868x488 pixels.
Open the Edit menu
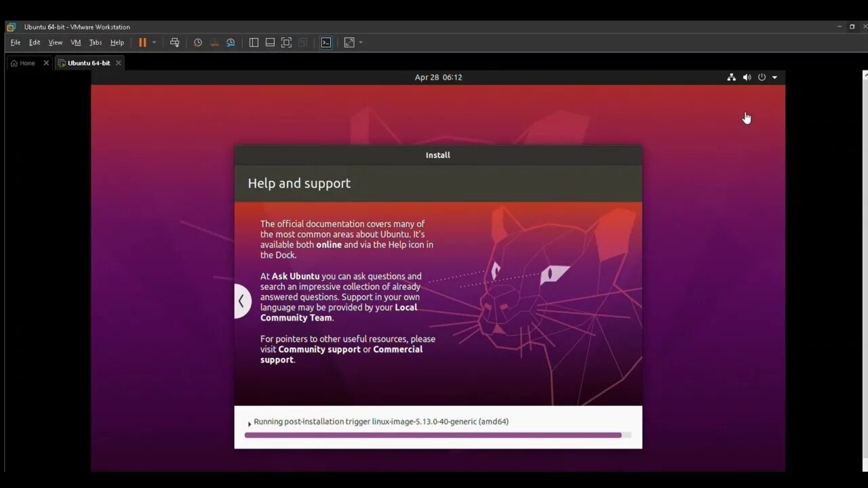[x=35, y=42]
